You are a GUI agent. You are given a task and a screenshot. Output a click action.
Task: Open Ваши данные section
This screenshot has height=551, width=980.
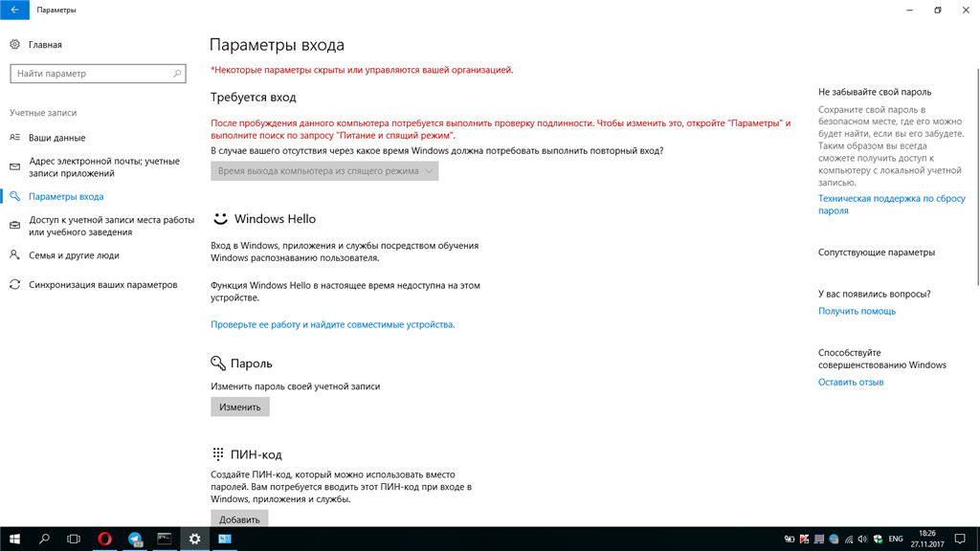coord(56,138)
